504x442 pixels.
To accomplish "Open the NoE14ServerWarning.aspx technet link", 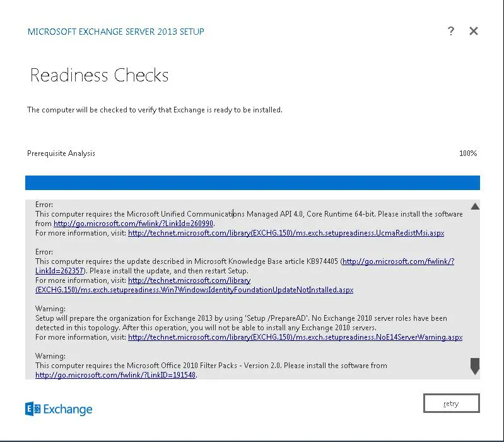I will click(295, 337).
